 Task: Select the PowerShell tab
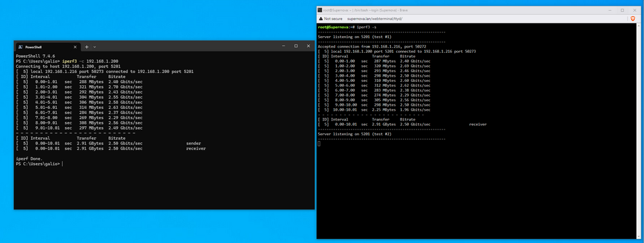pos(48,47)
